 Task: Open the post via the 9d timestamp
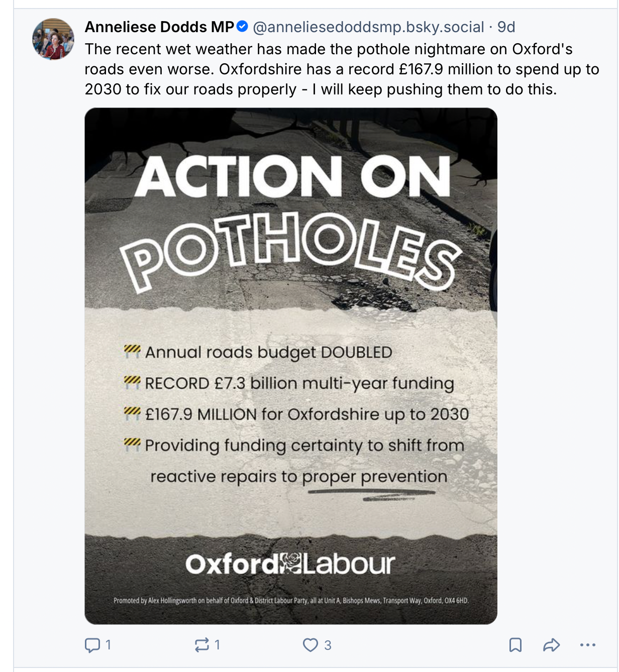point(506,27)
